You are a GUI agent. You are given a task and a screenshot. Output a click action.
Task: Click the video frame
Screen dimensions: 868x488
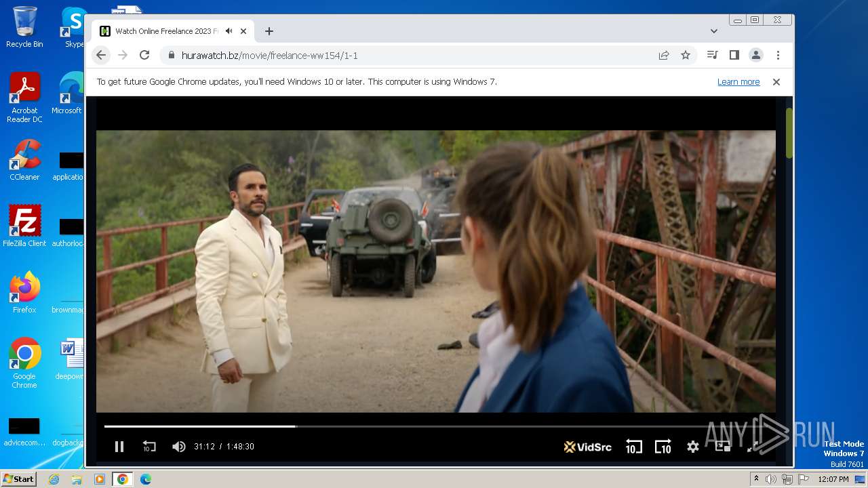(435, 271)
